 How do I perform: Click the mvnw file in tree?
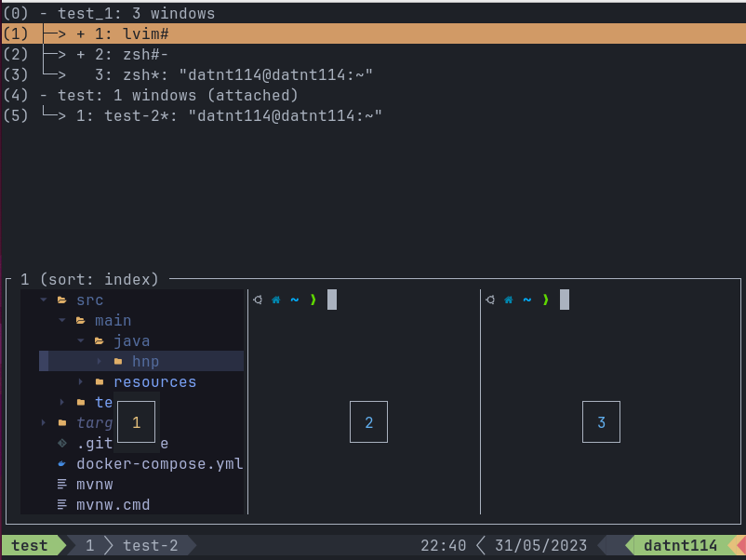coord(94,484)
